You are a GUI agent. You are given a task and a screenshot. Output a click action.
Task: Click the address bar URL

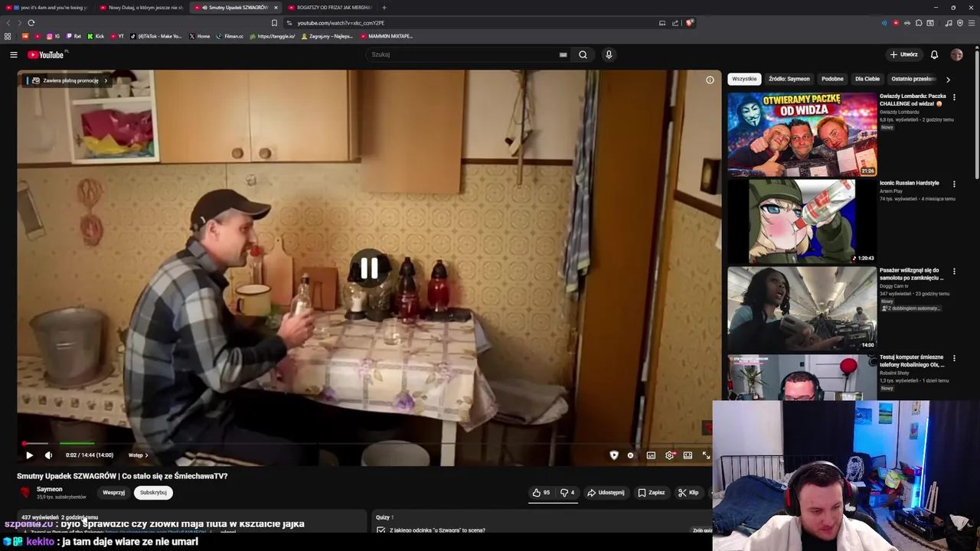point(341,23)
